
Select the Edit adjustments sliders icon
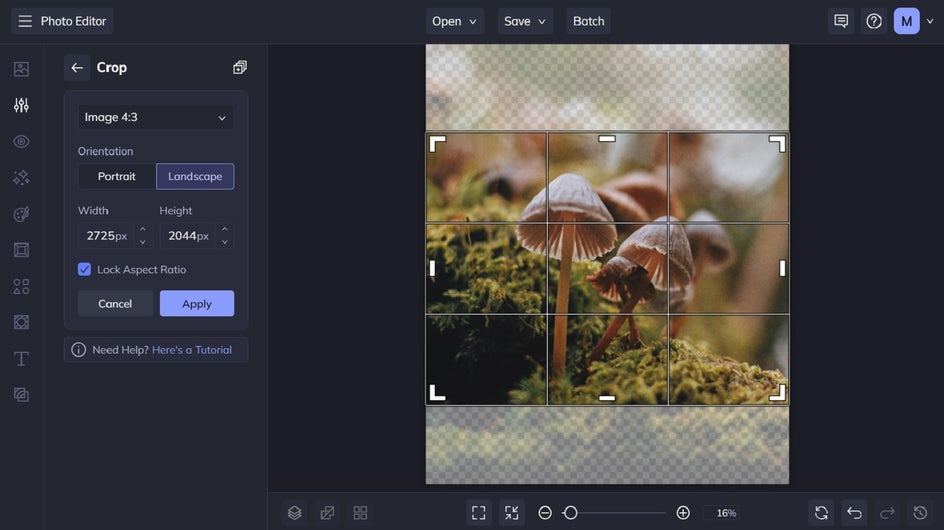point(21,105)
